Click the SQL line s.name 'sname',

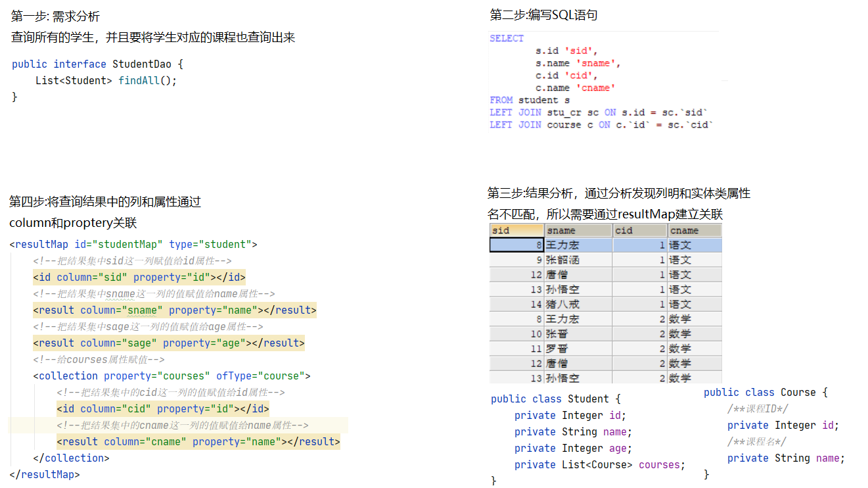(578, 63)
